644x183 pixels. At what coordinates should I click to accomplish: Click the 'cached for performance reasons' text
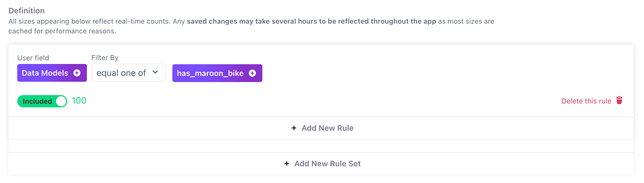click(x=62, y=31)
